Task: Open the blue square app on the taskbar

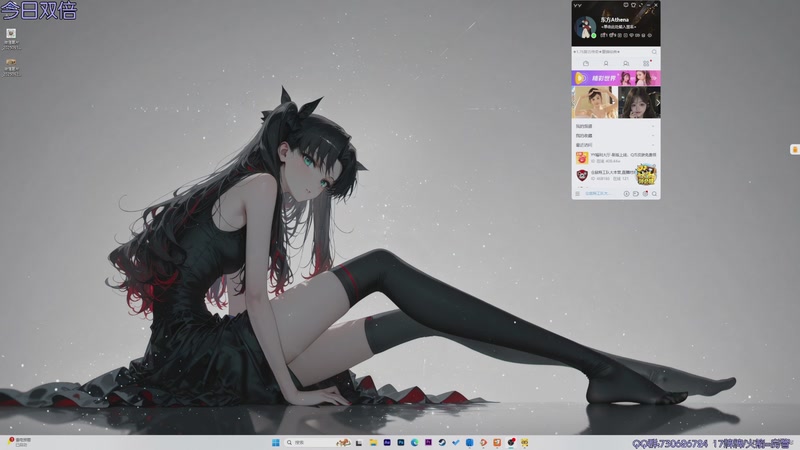Action: point(469,442)
